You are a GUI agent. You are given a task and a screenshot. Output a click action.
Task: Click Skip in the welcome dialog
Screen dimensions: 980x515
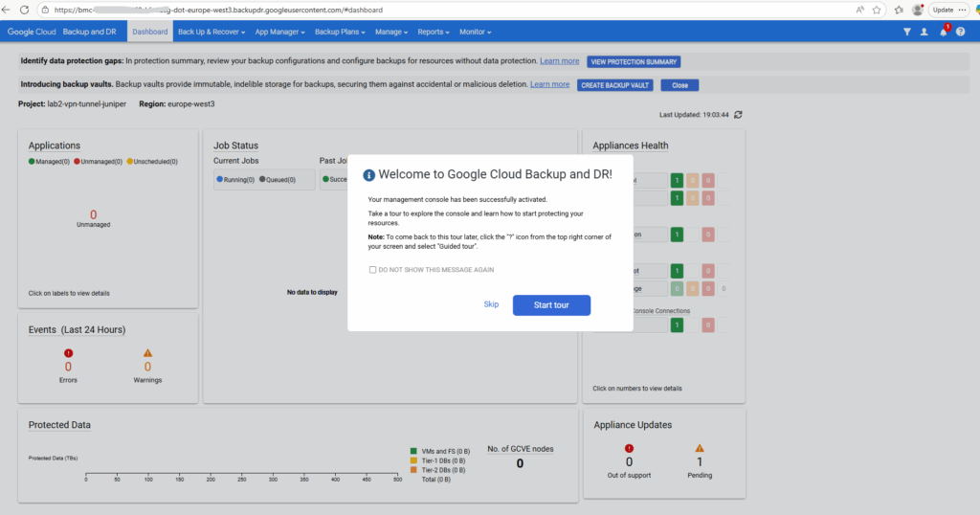click(x=491, y=304)
